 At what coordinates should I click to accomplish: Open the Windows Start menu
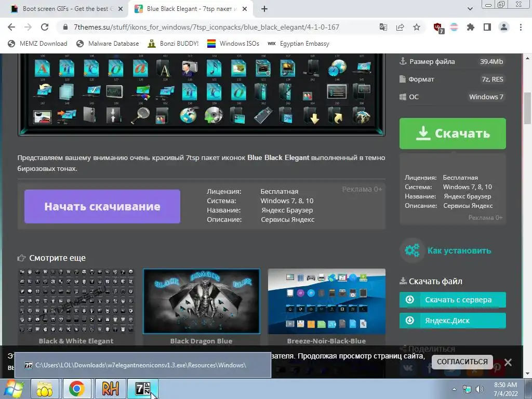click(13, 389)
